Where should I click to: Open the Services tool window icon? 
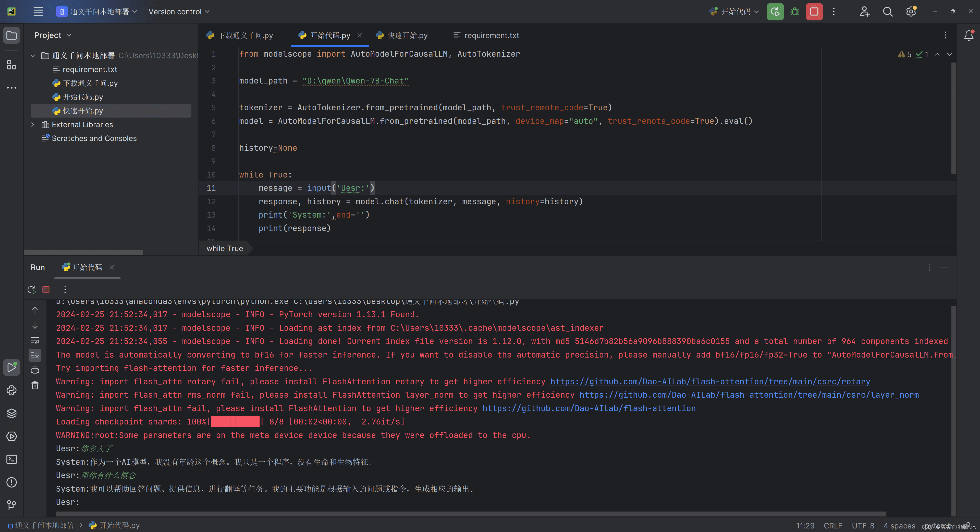[11, 436]
